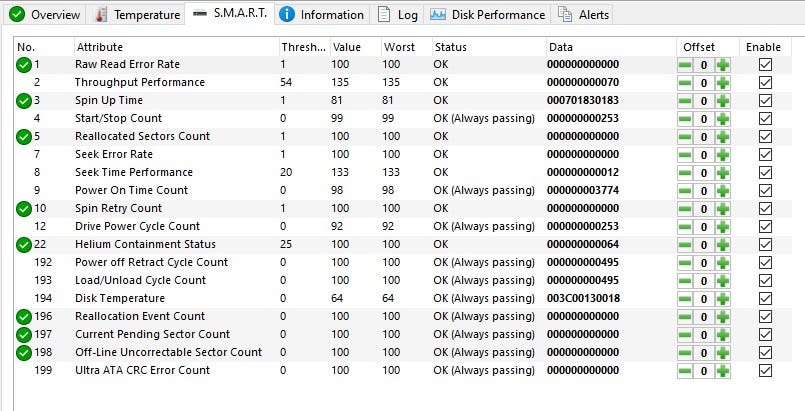Click the plus offset icon for Ultra ATA CRC Error Count
The image size is (805, 411).
pyautogui.click(x=722, y=371)
